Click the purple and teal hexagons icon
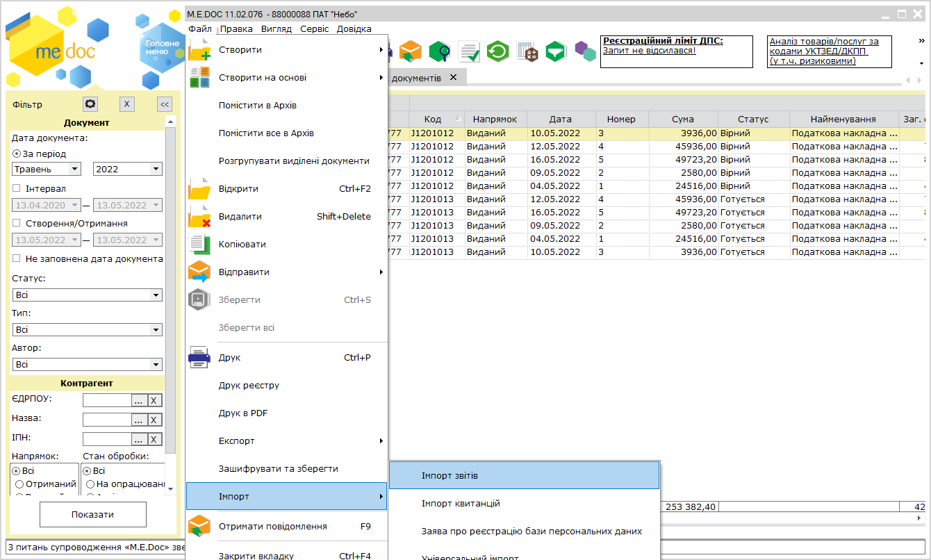 [585, 51]
